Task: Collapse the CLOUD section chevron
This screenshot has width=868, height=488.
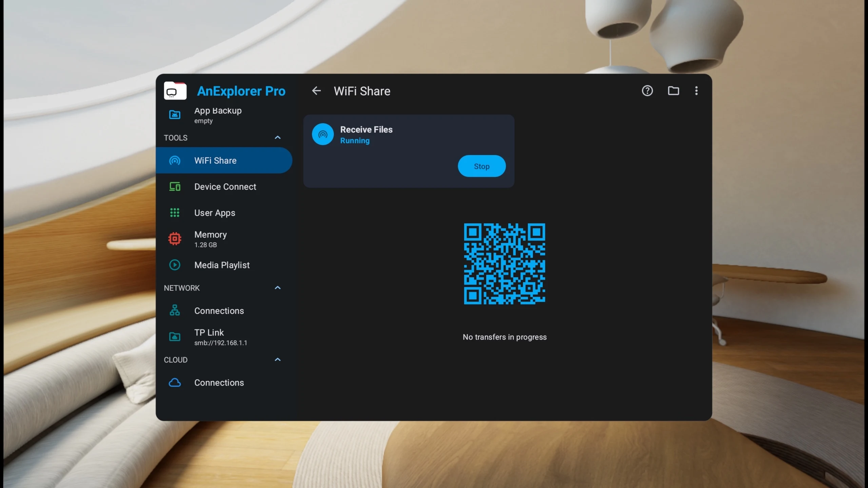Action: (278, 360)
